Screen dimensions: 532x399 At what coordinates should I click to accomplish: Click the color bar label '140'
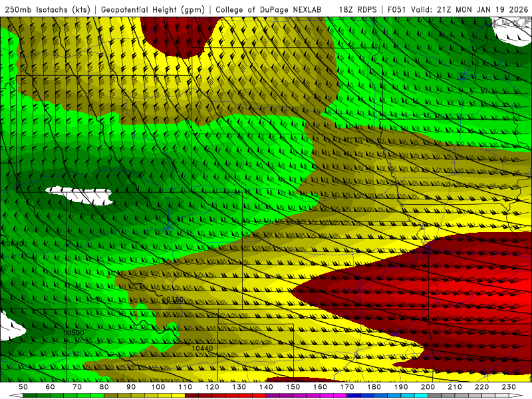[267, 387]
